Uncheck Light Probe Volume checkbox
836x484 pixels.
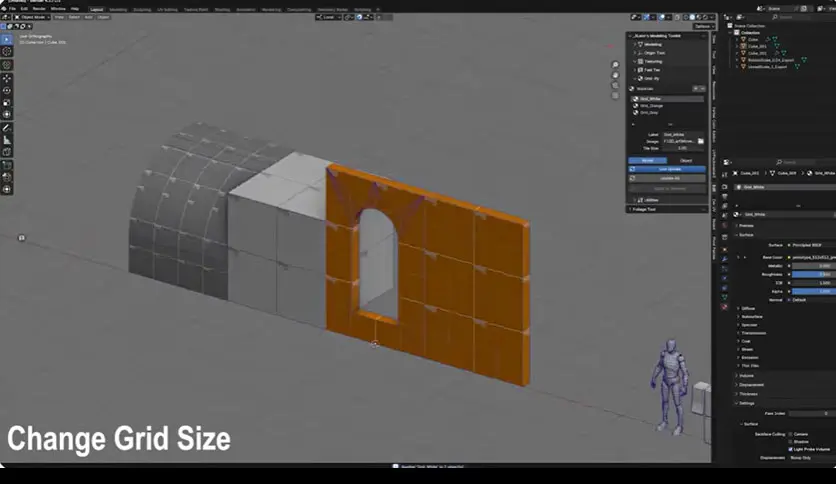click(x=791, y=449)
